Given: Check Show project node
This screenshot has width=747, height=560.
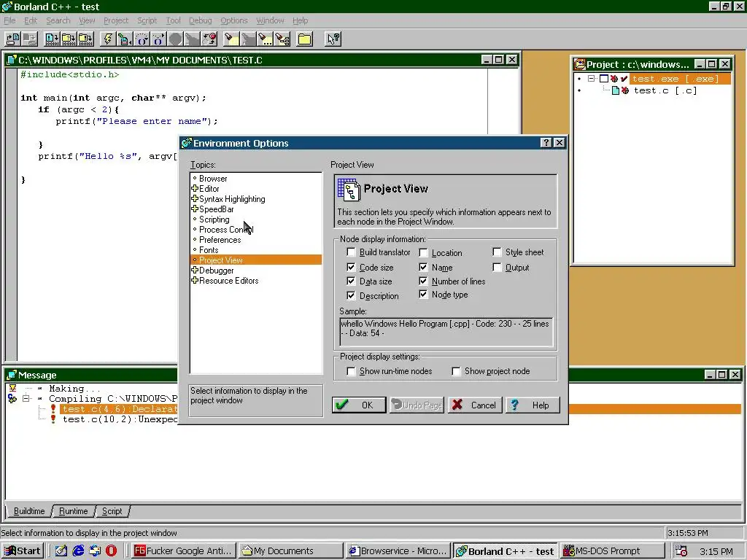Looking at the screenshot, I should coord(457,371).
